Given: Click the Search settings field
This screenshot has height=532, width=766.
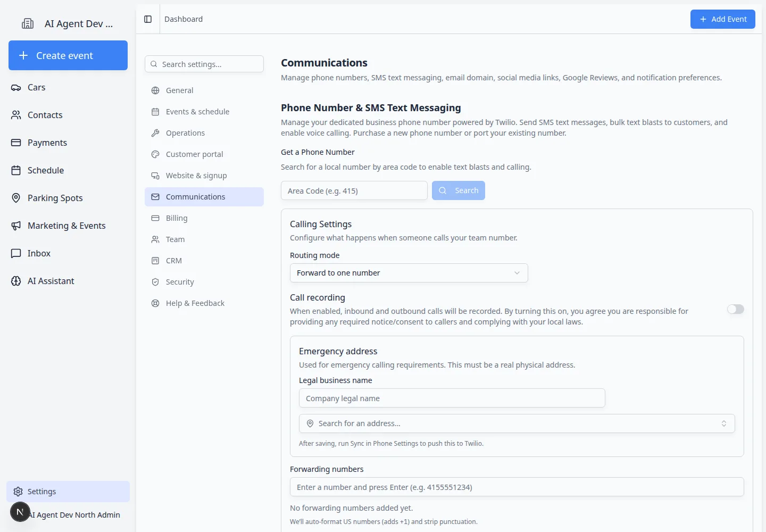Looking at the screenshot, I should (x=204, y=64).
